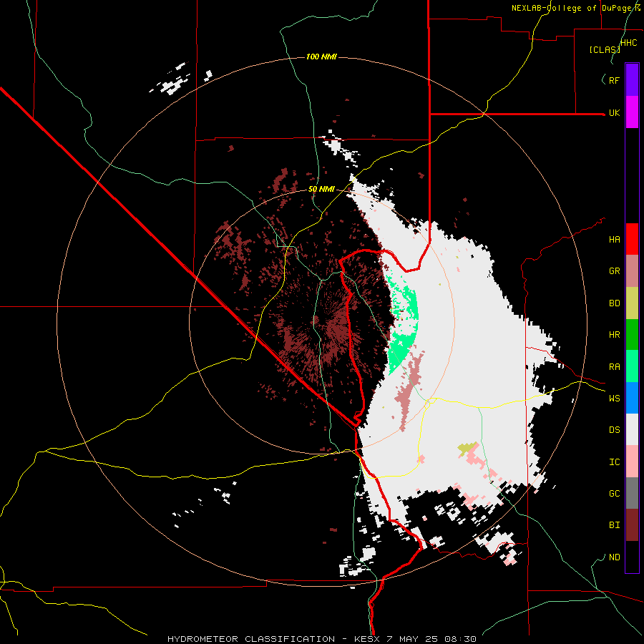Viewport: 644px width, 644px height.
Task: Click the DS white legend swatch
Action: [632, 429]
